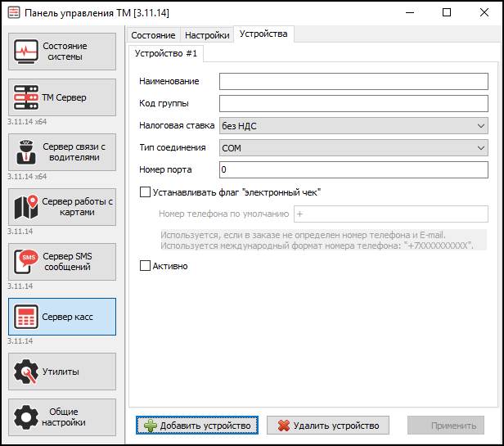The width and height of the screenshot is (504, 446).
Task: Click the Добавить устройство button
Action: pos(196,426)
